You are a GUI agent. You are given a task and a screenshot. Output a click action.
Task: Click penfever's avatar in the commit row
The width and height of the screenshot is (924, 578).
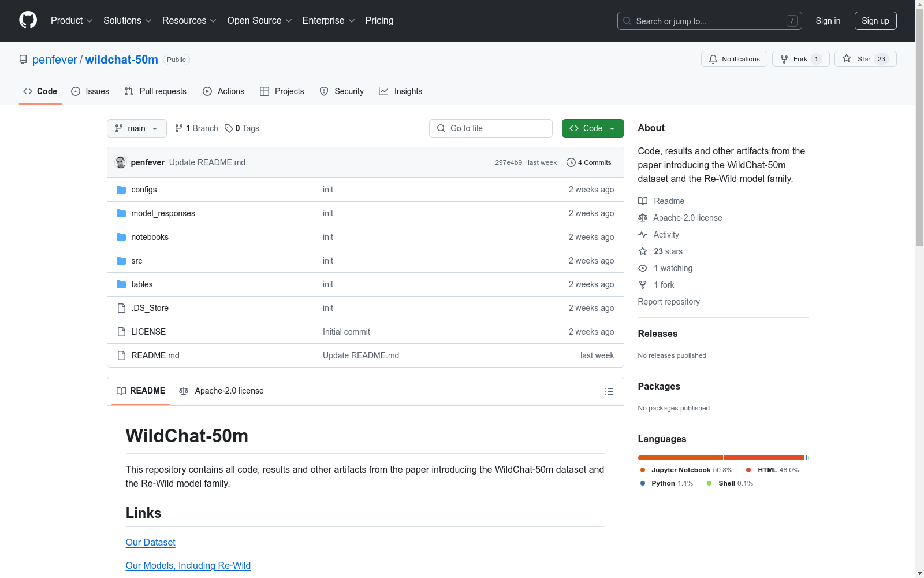pyautogui.click(x=121, y=162)
